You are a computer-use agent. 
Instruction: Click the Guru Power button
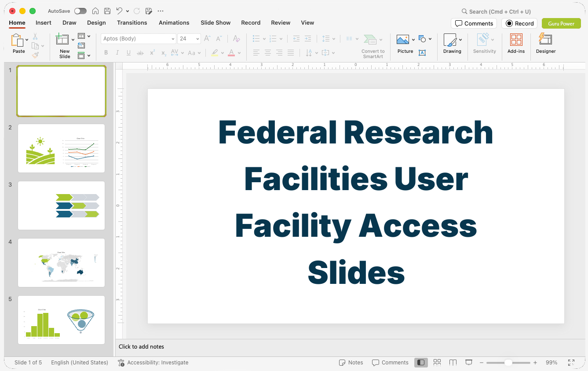point(561,23)
